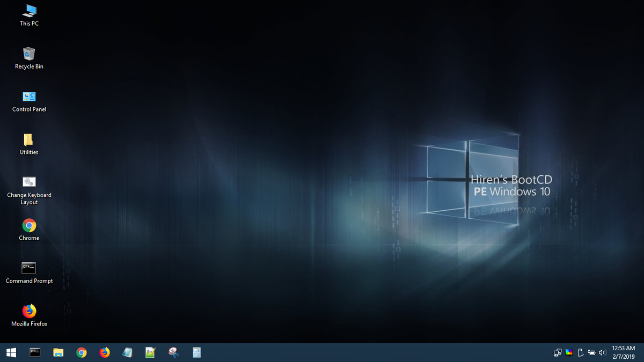This screenshot has height=362, width=644.
Task: Launch Command Prompt from the taskbar
Action: (x=35, y=352)
